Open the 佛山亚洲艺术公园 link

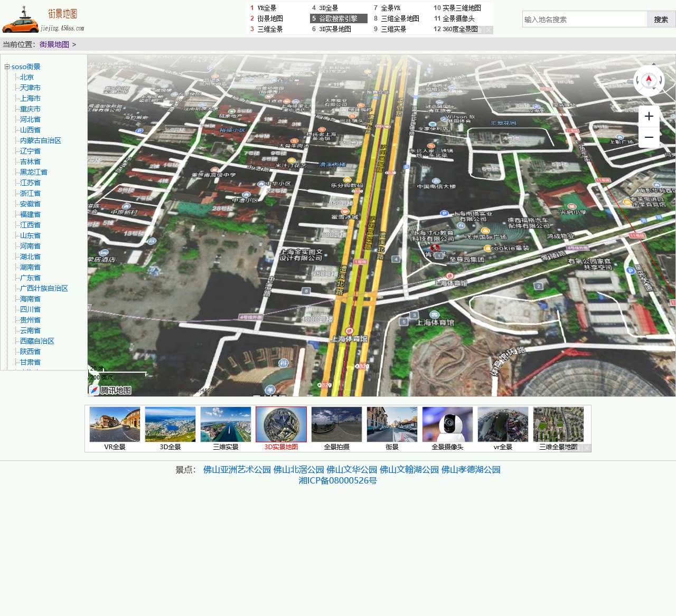pyautogui.click(x=237, y=469)
